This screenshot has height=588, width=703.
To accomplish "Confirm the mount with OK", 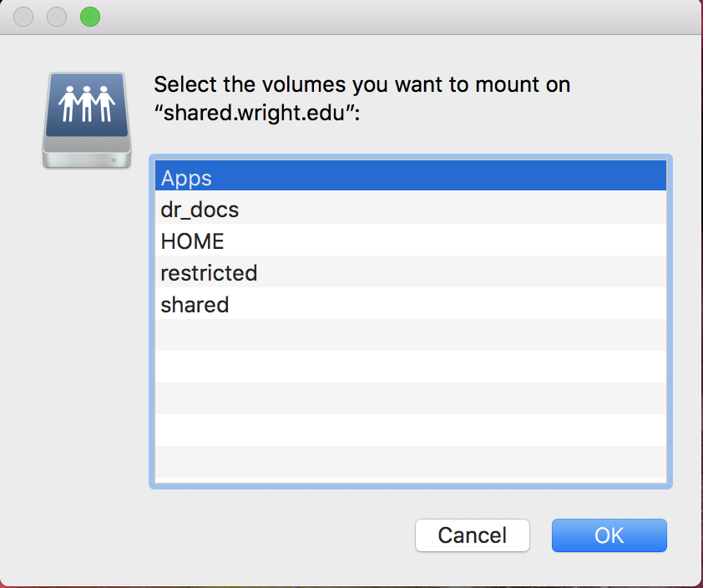I will [609, 535].
